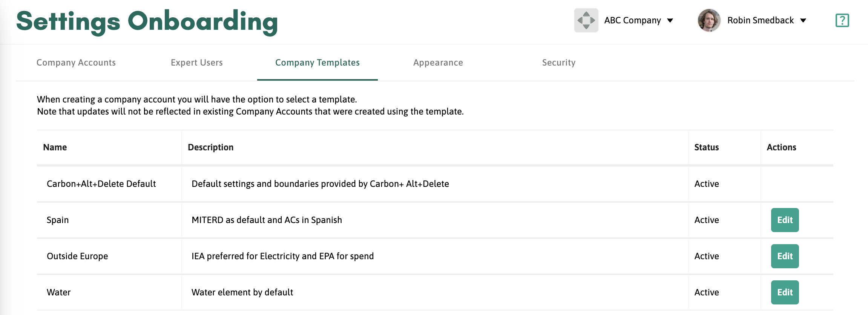This screenshot has width=868, height=315.
Task: Click the Description column header
Action: click(x=211, y=147)
